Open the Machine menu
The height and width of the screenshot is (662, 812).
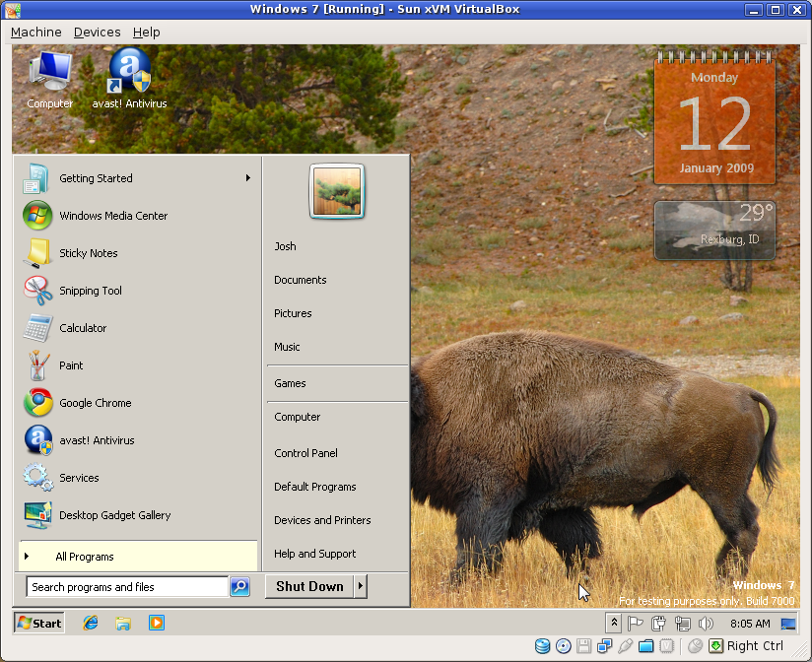[35, 32]
